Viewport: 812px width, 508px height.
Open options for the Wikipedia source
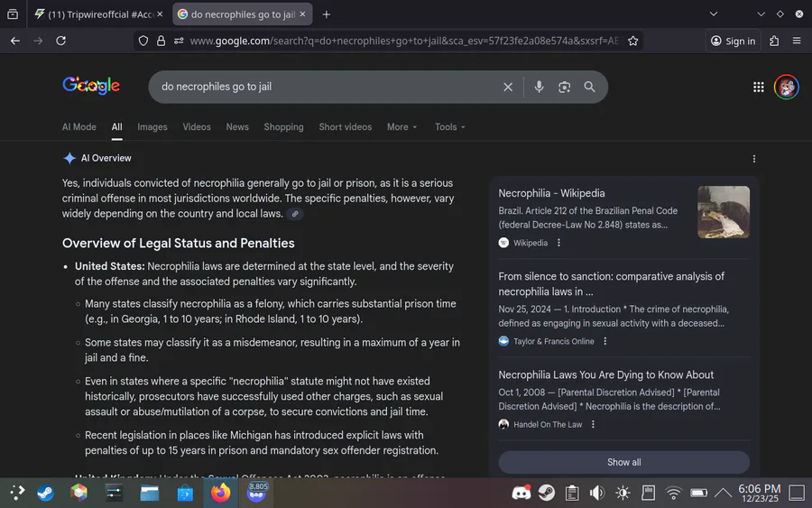pyautogui.click(x=558, y=243)
